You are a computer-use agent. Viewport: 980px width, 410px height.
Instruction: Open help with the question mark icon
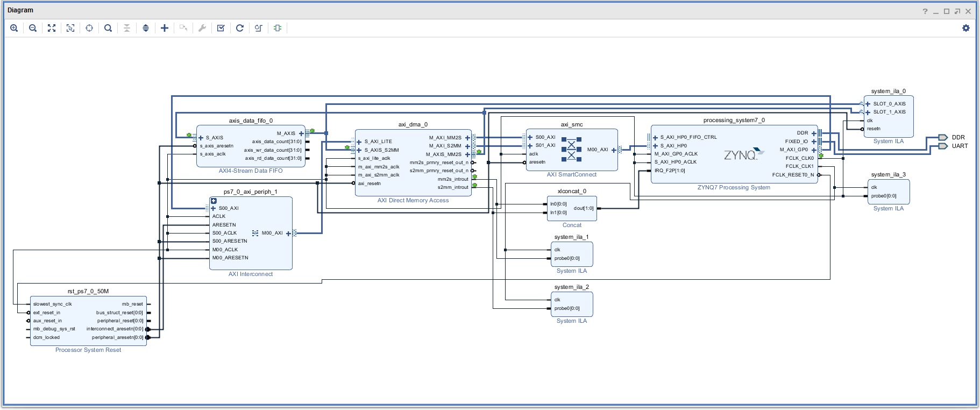(x=925, y=11)
